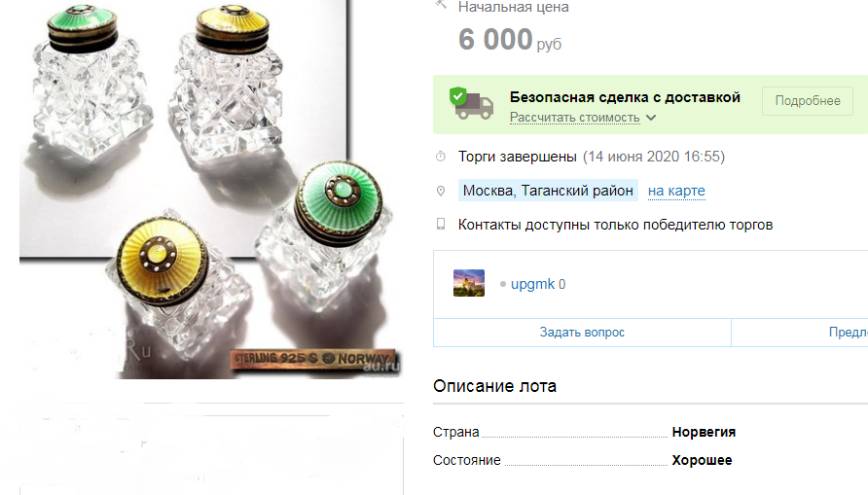
Task: Click the Описание лота section header
Action: 495,386
